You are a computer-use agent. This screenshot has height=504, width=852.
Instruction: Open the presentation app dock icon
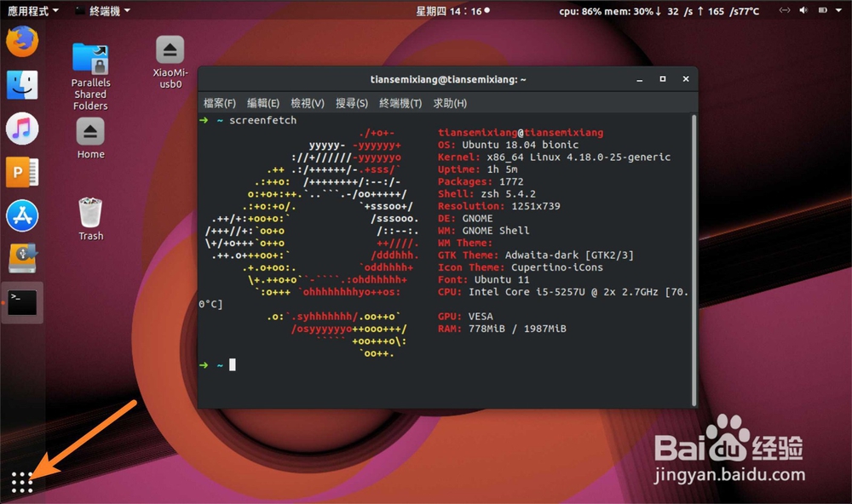(x=22, y=172)
